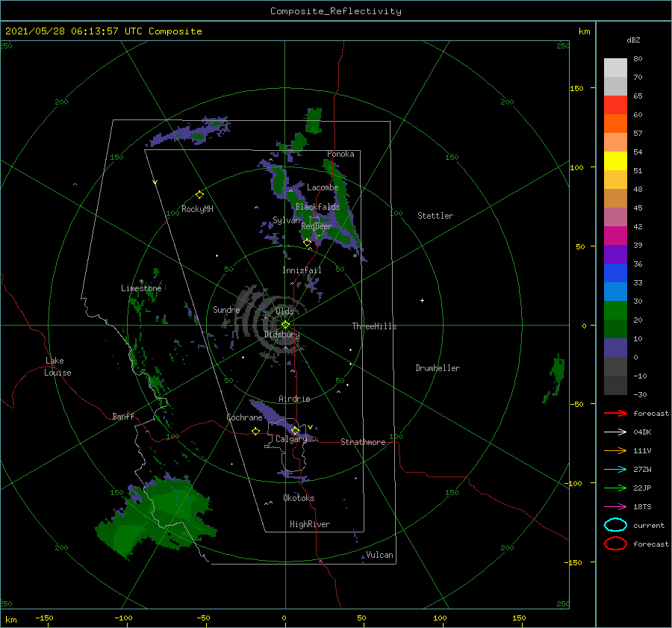Click the yellow diamond marker near RockyMH
This screenshot has height=628, width=672.
pyautogui.click(x=199, y=194)
